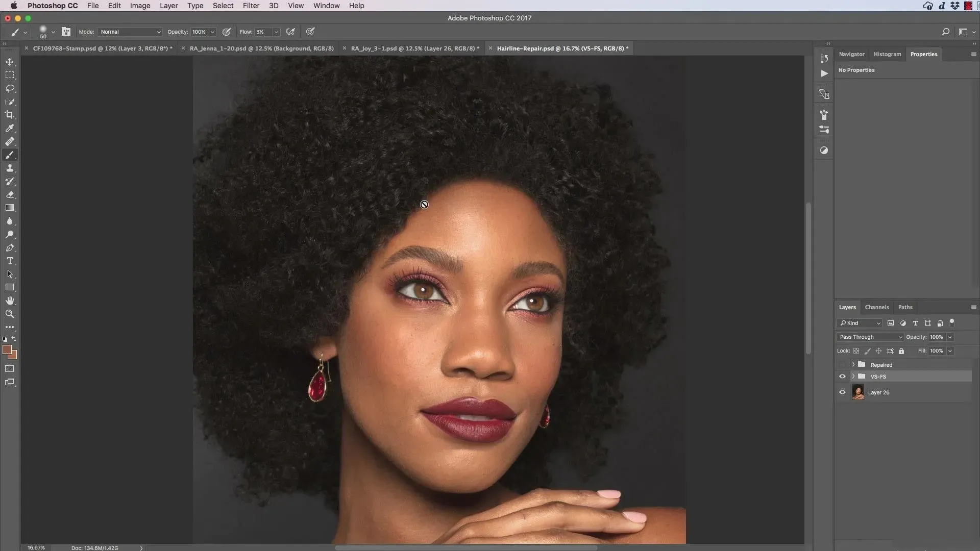980x551 pixels.
Task: Select the Gradient tool
Action: [x=10, y=208]
